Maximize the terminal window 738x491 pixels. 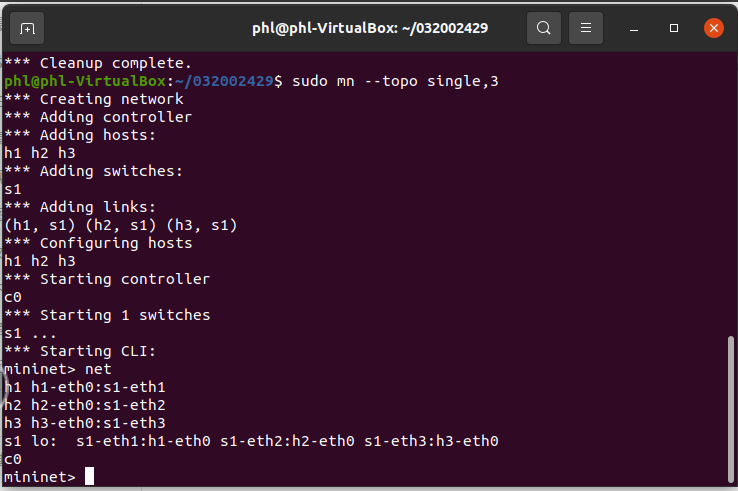[674, 28]
